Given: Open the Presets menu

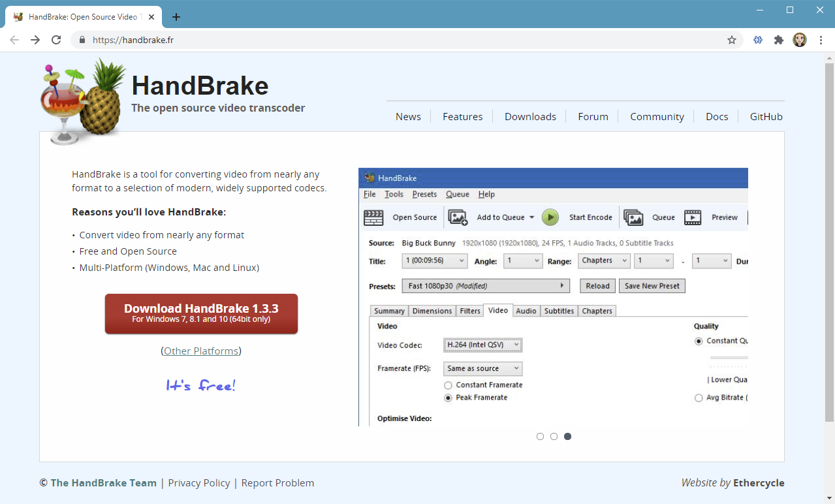Looking at the screenshot, I should (424, 195).
